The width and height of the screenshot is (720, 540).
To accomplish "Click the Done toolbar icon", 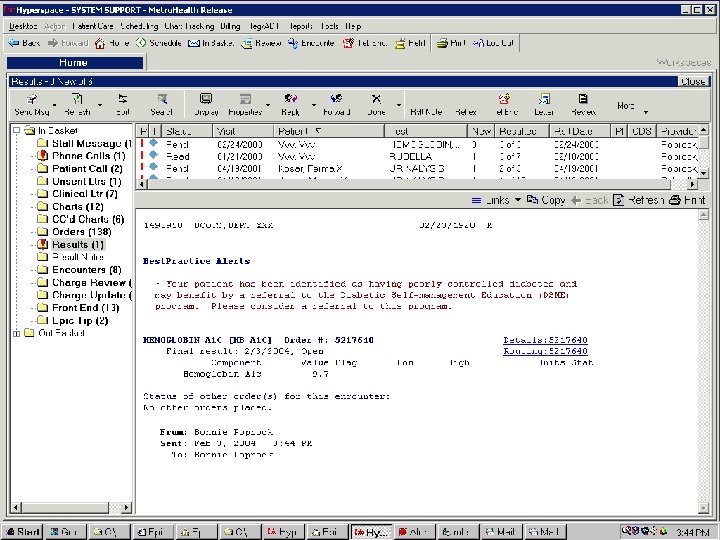I will coord(376,99).
